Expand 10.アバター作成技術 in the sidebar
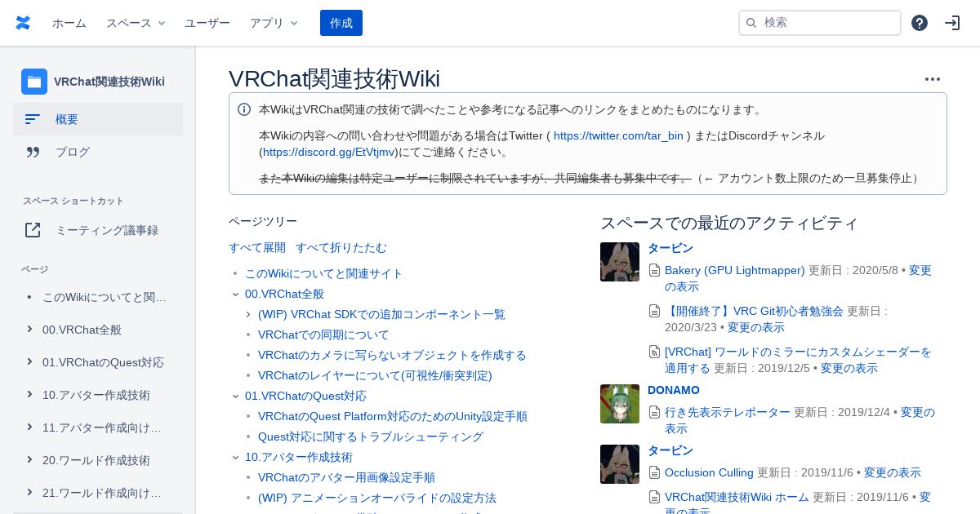This screenshot has height=514, width=980. (29, 394)
